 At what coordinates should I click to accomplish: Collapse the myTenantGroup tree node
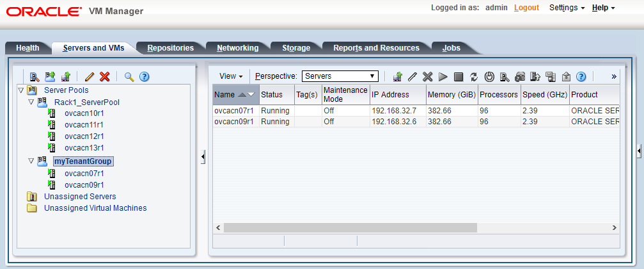[31, 161]
